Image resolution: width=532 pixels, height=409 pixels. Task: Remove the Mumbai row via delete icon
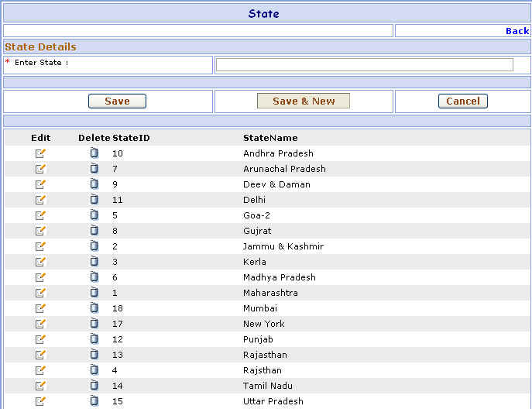click(x=94, y=308)
